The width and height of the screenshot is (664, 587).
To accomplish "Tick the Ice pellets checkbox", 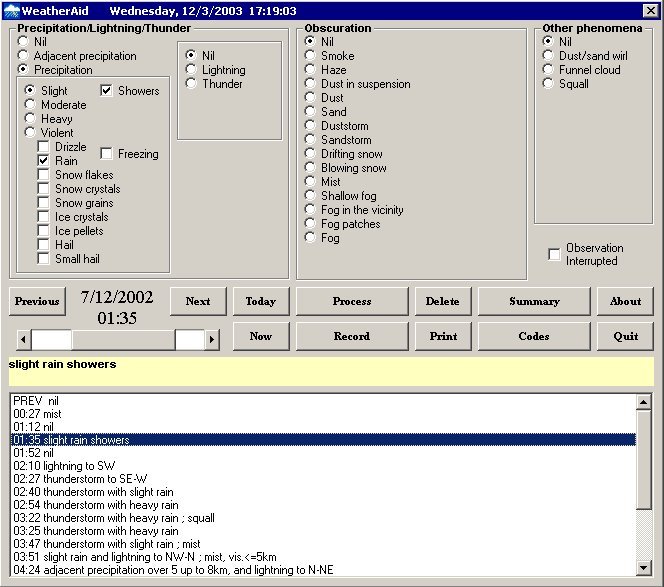I will pos(43,231).
